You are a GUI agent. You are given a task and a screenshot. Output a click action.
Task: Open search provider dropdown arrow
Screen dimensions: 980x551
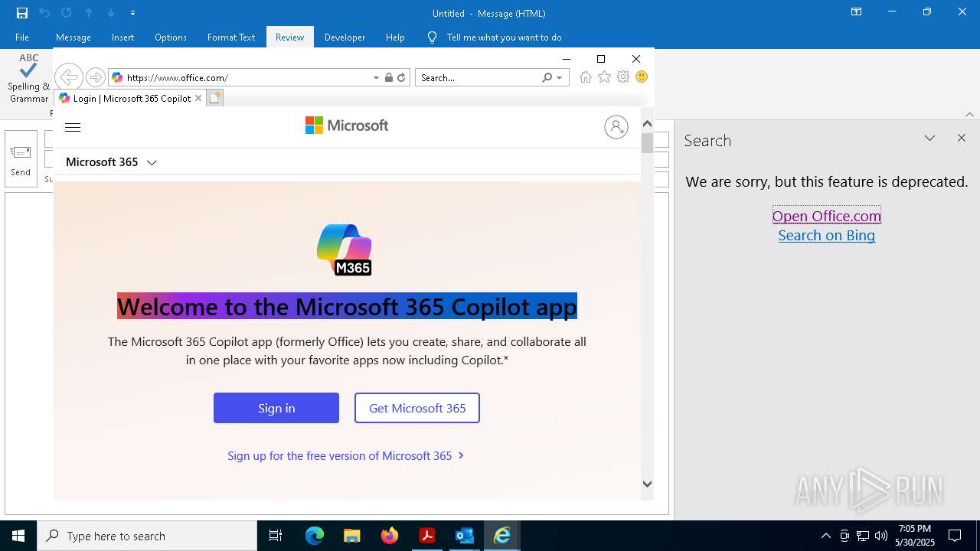(x=560, y=77)
